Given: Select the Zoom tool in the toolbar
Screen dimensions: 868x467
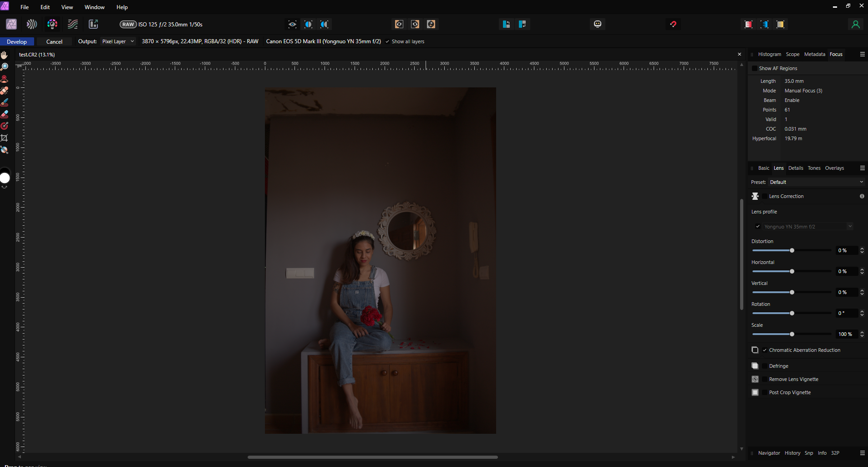Looking at the screenshot, I should pyautogui.click(x=5, y=66).
